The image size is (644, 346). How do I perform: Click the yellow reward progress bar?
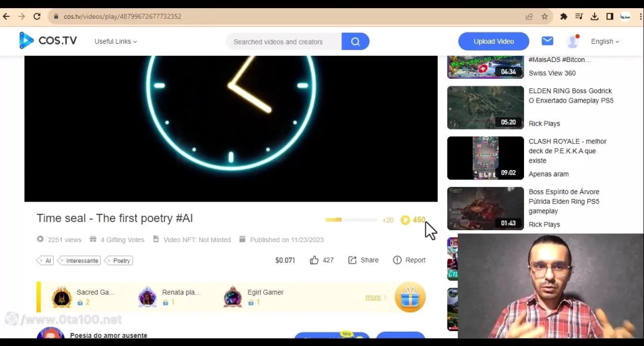pos(350,220)
